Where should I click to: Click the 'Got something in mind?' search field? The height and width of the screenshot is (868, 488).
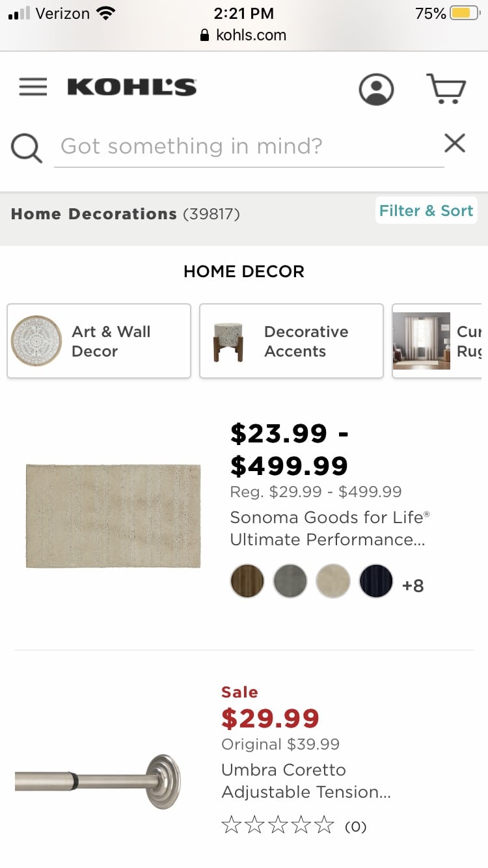pos(249,147)
